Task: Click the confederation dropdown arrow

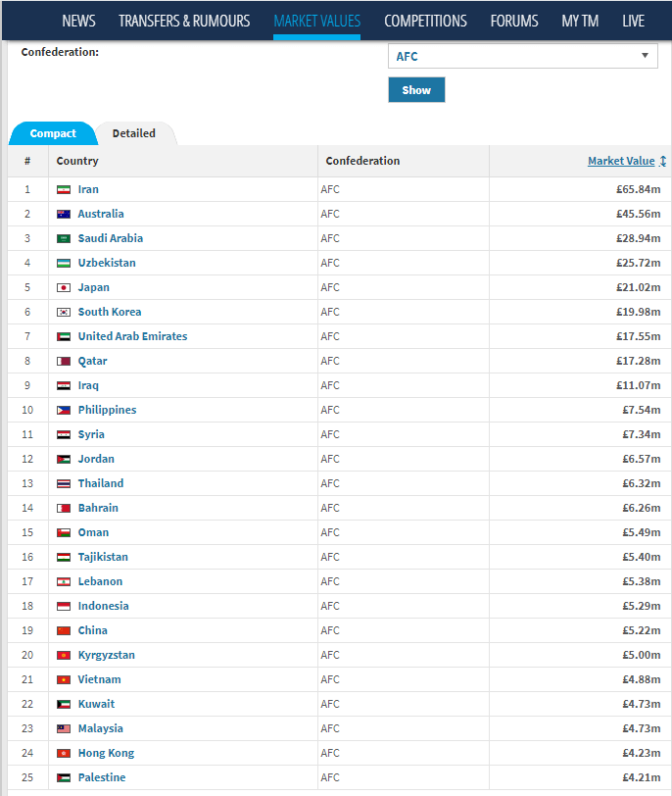Action: 645,55
